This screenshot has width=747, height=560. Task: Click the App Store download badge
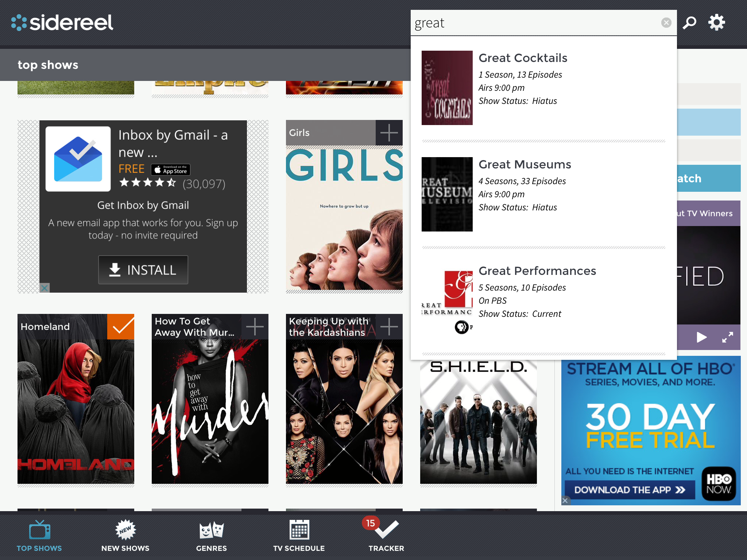tap(171, 170)
